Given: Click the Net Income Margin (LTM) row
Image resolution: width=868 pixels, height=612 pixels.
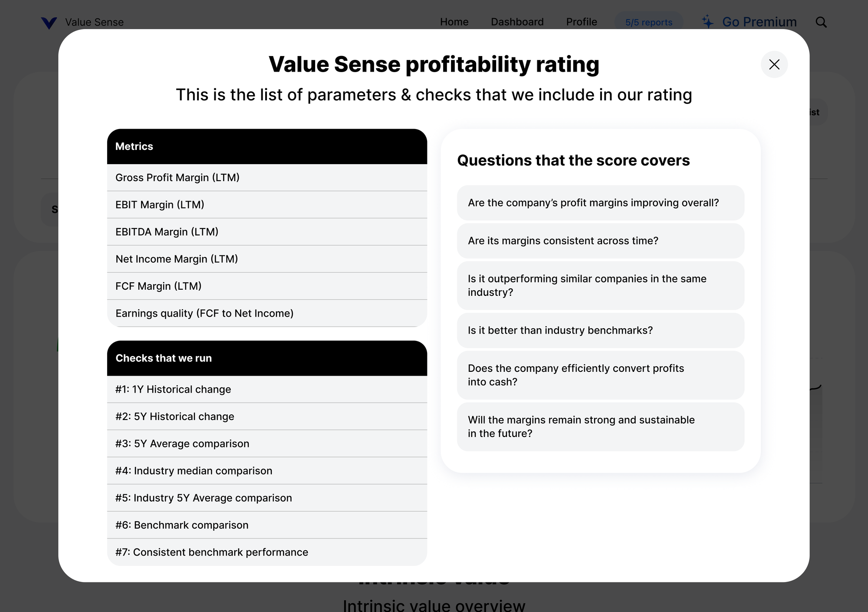Looking at the screenshot, I should [x=266, y=258].
